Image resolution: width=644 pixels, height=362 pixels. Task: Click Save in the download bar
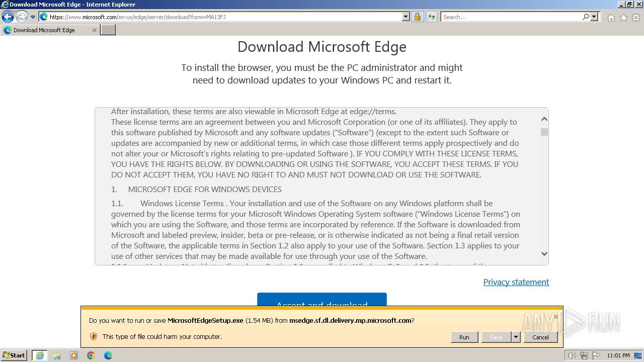496,337
